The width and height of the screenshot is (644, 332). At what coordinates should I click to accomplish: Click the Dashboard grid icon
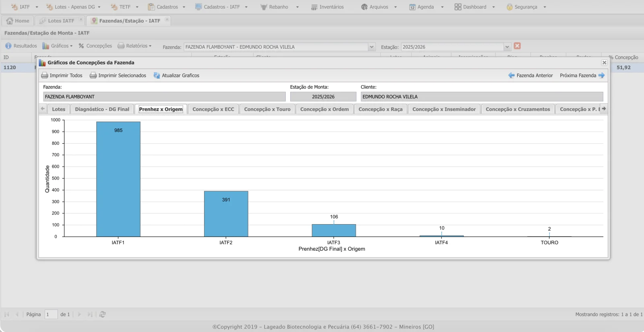(x=458, y=7)
